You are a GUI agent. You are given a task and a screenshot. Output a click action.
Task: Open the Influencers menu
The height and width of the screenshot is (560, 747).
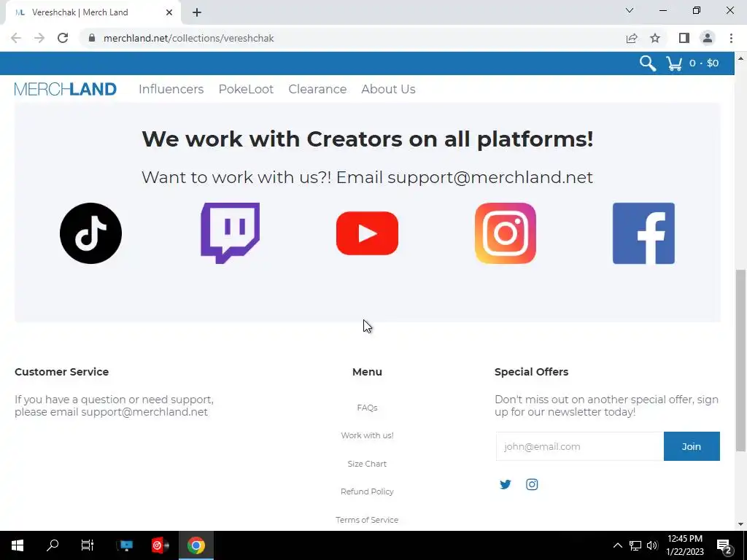(171, 89)
